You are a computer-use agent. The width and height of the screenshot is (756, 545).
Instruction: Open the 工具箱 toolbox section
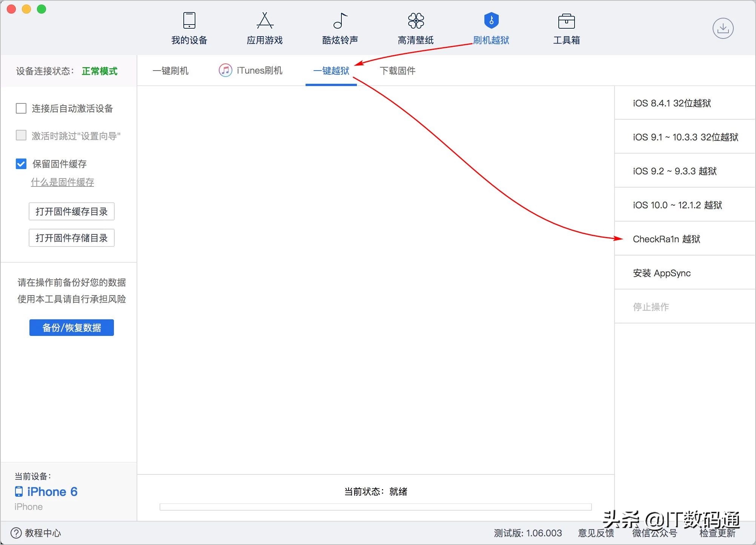click(x=566, y=28)
